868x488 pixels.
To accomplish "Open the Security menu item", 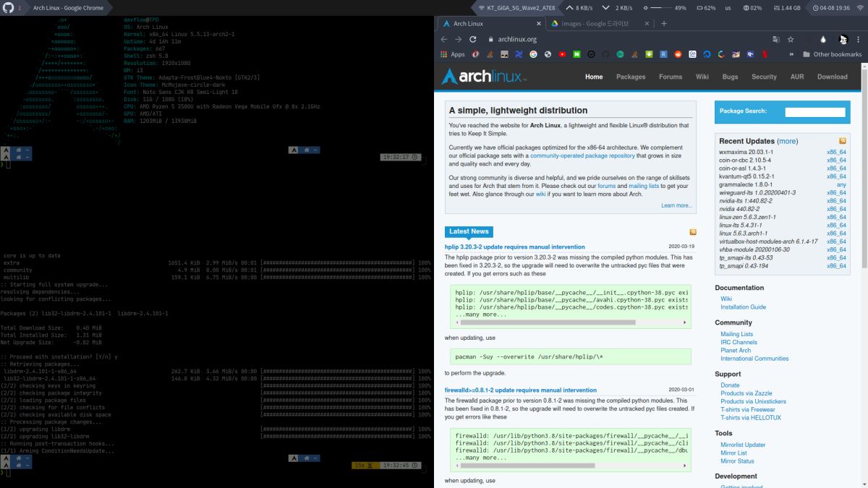I will tap(764, 77).
